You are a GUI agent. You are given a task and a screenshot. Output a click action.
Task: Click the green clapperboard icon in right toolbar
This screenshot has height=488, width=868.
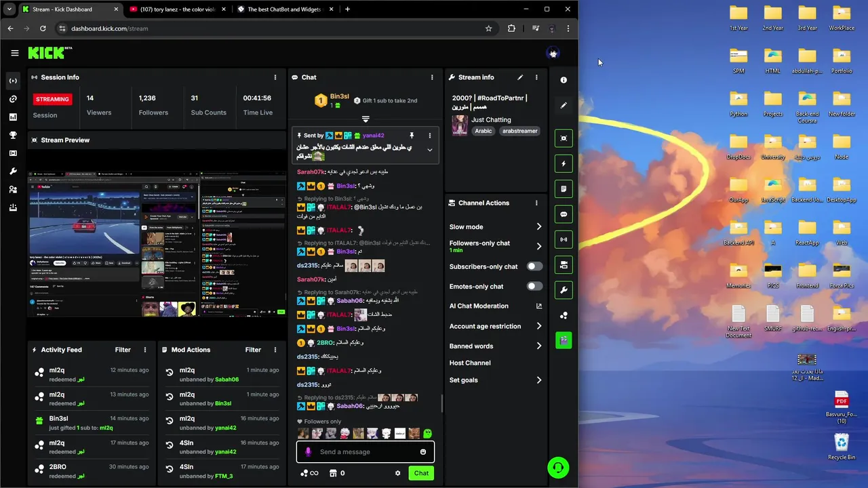coord(564,340)
